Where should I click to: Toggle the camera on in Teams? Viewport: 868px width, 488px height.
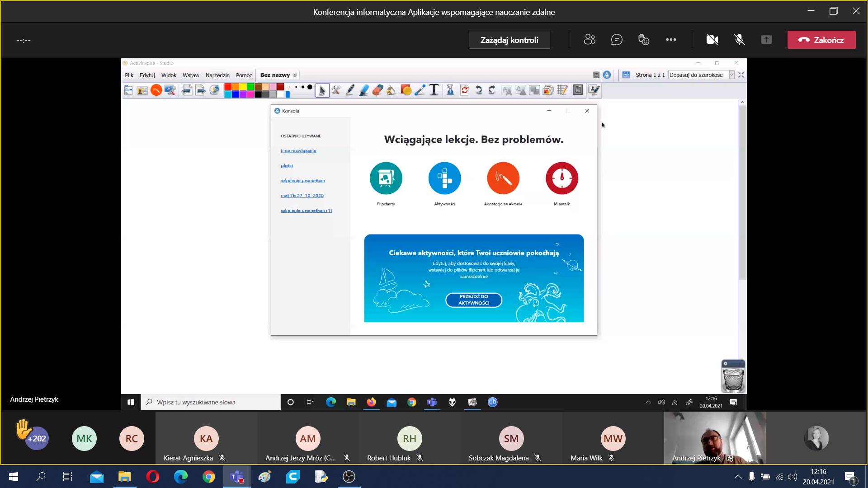[x=712, y=40]
